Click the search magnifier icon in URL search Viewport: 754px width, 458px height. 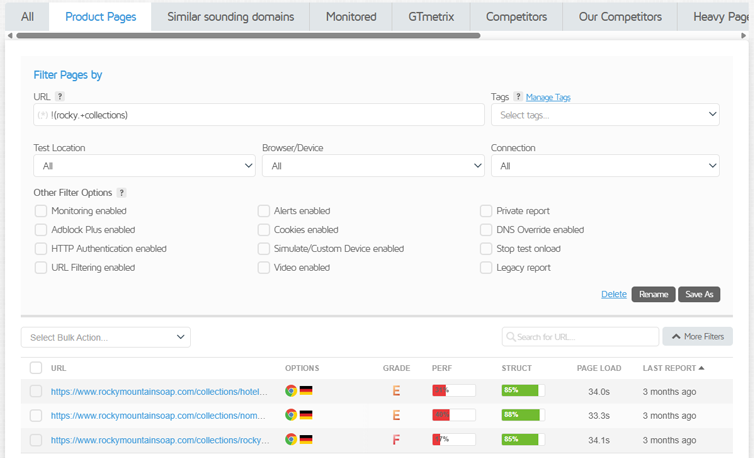tap(511, 337)
